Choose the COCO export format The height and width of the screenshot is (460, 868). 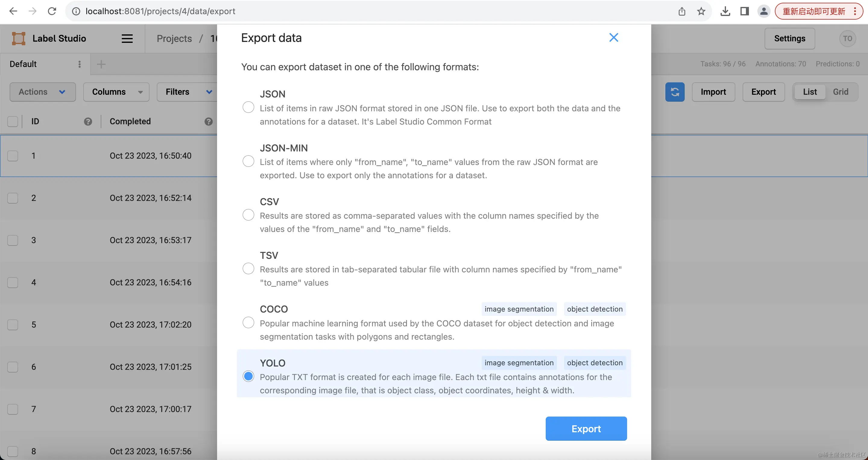(x=248, y=323)
